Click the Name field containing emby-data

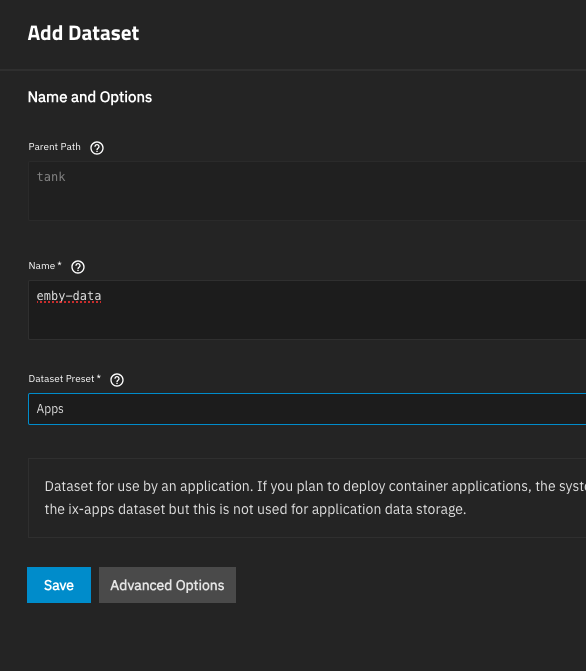click(307, 310)
